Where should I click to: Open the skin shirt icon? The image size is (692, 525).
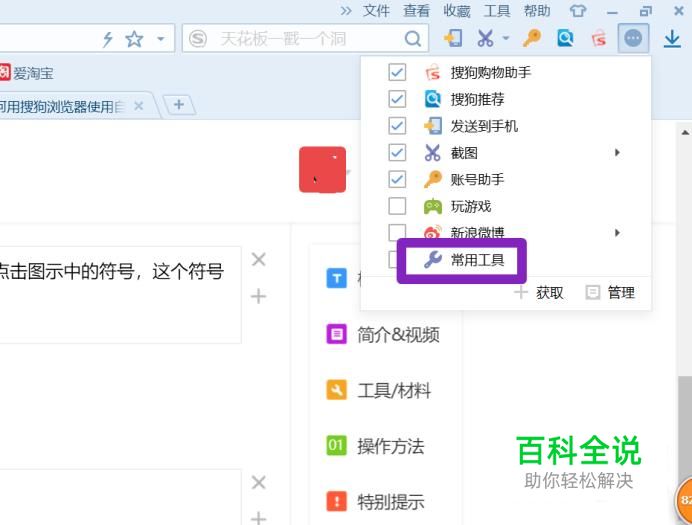coord(578,11)
